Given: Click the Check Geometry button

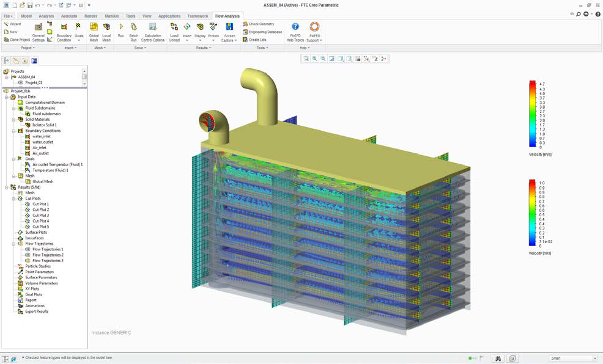Looking at the screenshot, I should tap(259, 24).
